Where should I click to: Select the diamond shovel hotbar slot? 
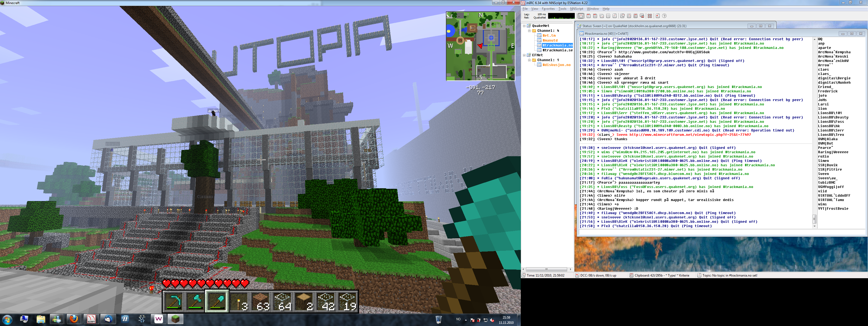(x=217, y=301)
